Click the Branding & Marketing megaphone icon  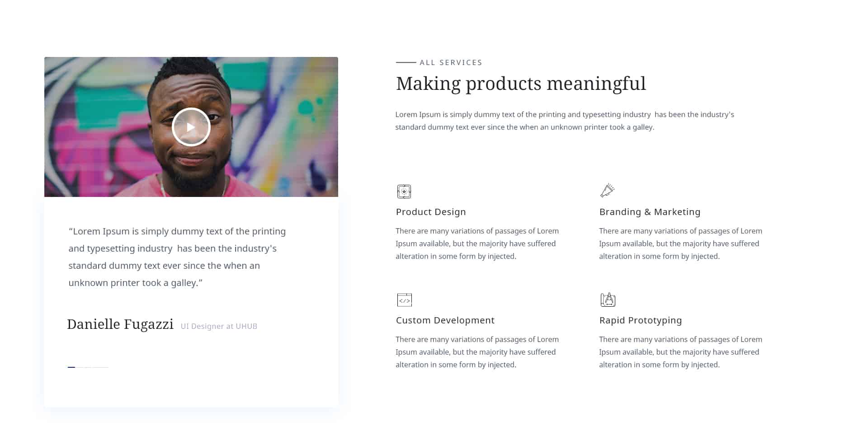click(607, 190)
